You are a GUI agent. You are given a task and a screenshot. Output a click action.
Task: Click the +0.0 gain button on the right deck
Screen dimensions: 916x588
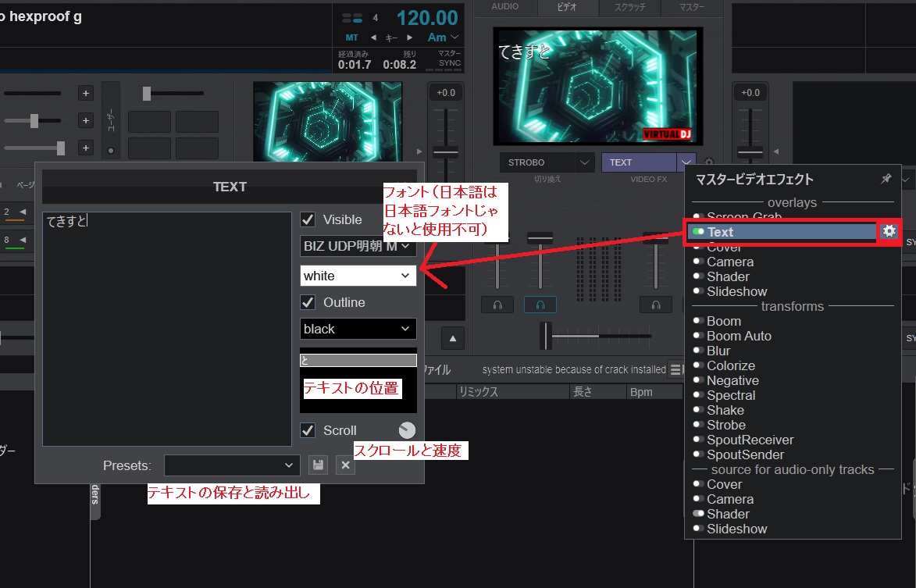[x=750, y=93]
